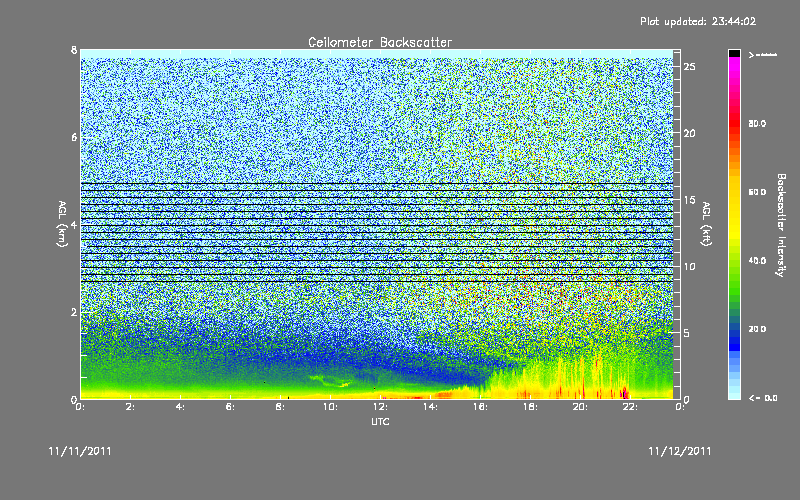Select the 'Plot updated: 23:44:02' timestamp
The height and width of the screenshot is (500, 800).
698,21
